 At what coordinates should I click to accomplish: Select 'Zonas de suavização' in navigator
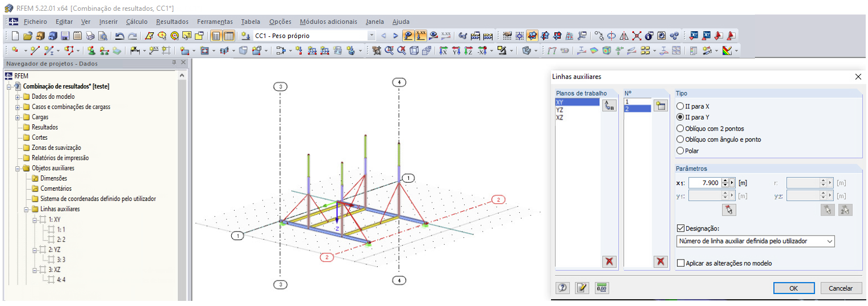tap(56, 148)
